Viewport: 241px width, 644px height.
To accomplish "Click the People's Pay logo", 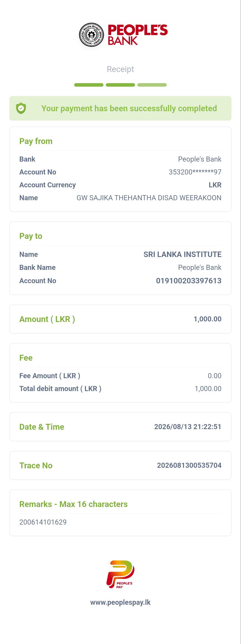I will pyautogui.click(x=120, y=574).
